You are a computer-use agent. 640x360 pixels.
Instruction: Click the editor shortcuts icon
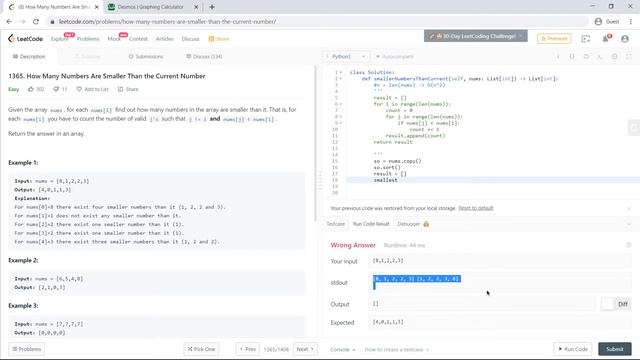[x=600, y=56]
